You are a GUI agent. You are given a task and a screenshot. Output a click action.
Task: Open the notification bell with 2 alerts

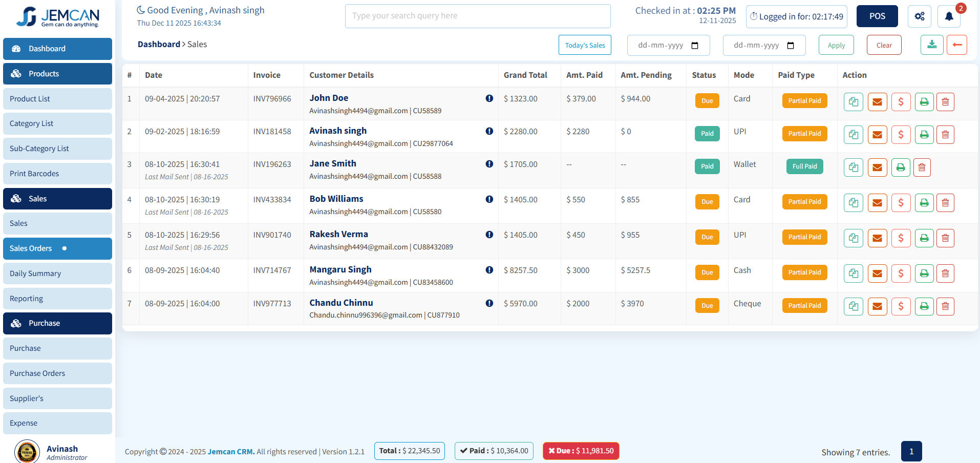pyautogui.click(x=949, y=16)
